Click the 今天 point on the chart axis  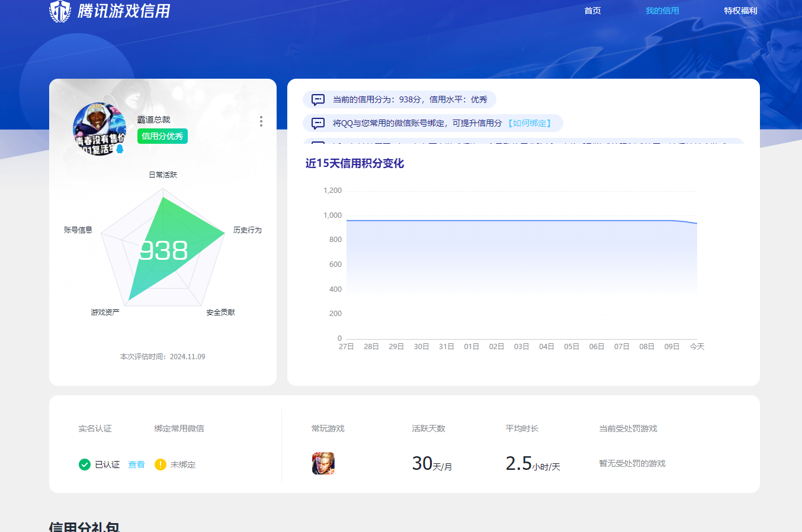pyautogui.click(x=697, y=346)
